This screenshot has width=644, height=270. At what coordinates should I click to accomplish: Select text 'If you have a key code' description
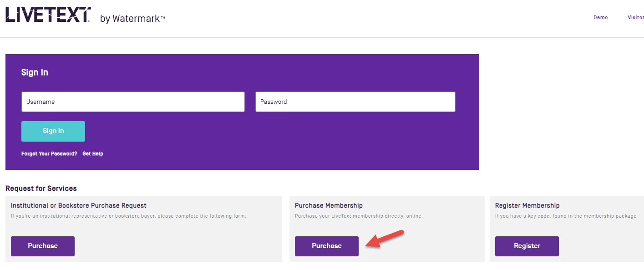click(566, 216)
